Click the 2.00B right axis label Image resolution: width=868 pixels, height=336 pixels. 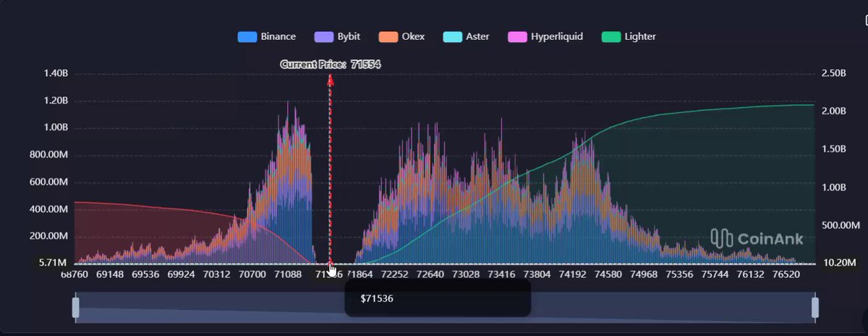point(834,111)
